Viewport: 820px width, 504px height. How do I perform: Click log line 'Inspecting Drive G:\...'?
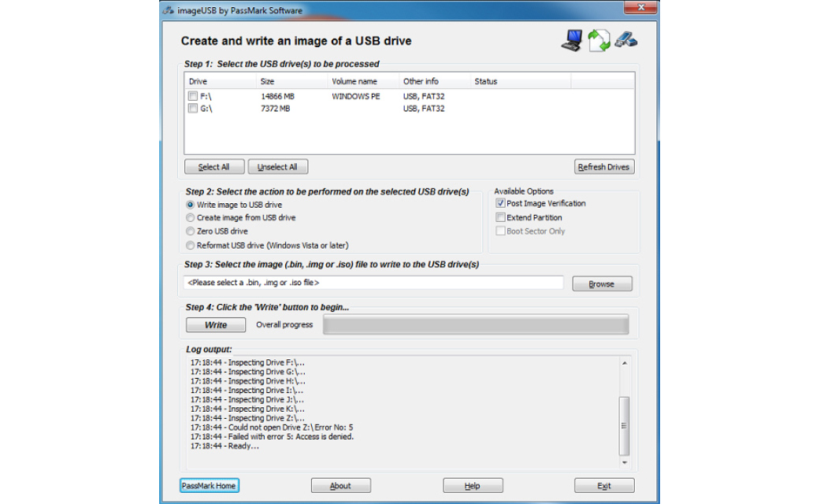[x=248, y=372]
